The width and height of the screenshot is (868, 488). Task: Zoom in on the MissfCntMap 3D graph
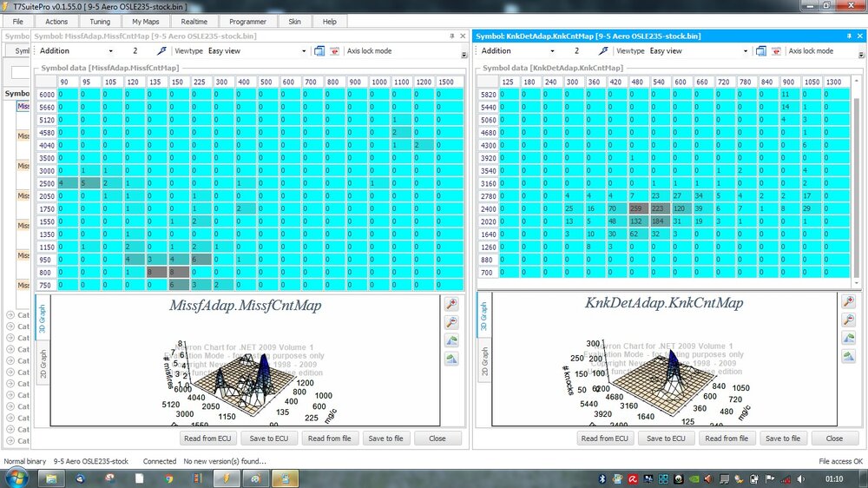point(451,304)
